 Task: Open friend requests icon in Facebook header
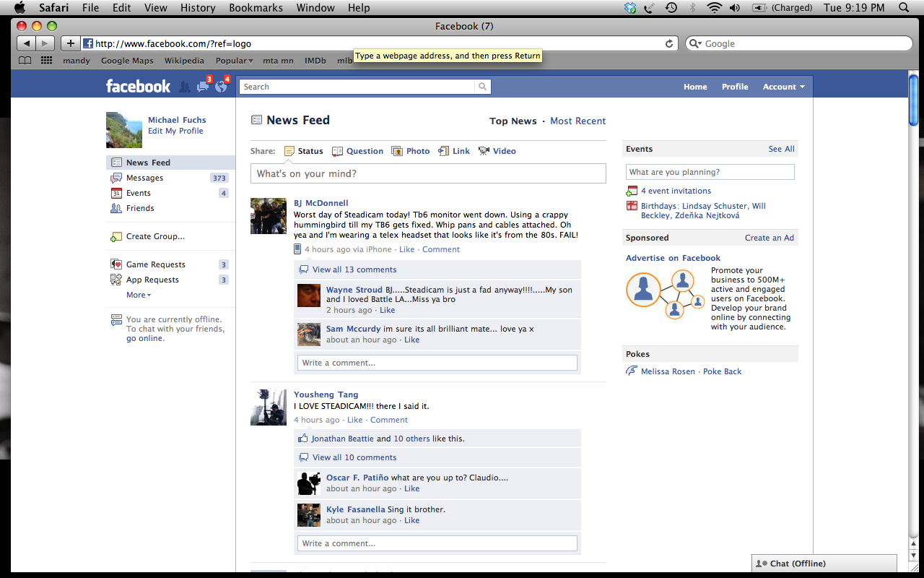(185, 87)
